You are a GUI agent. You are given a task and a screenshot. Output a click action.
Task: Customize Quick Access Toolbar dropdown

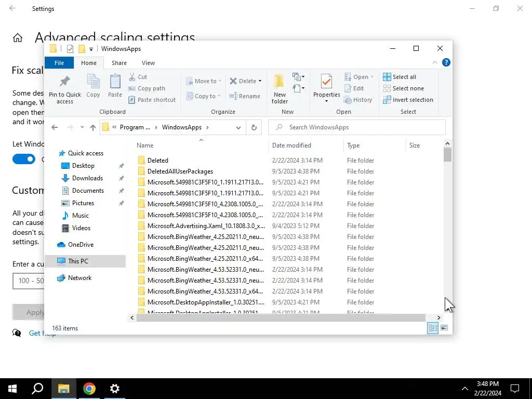[x=91, y=49]
